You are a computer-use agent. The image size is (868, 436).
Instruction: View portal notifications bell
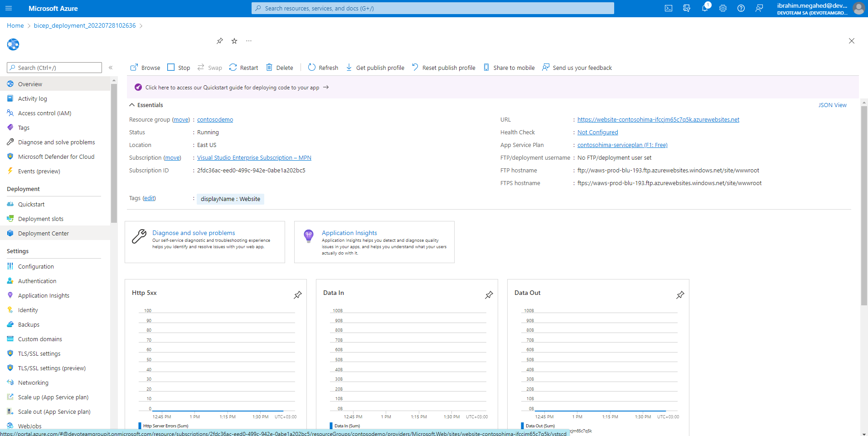tap(705, 8)
